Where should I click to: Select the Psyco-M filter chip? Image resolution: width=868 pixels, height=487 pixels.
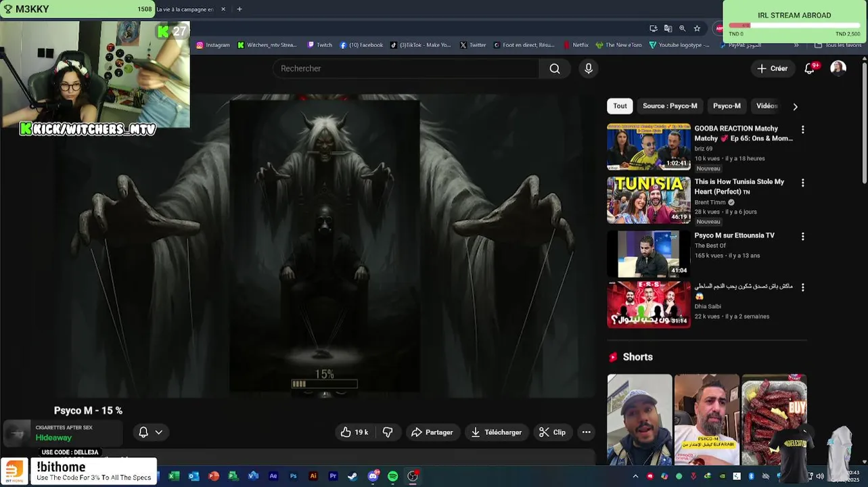(x=727, y=106)
